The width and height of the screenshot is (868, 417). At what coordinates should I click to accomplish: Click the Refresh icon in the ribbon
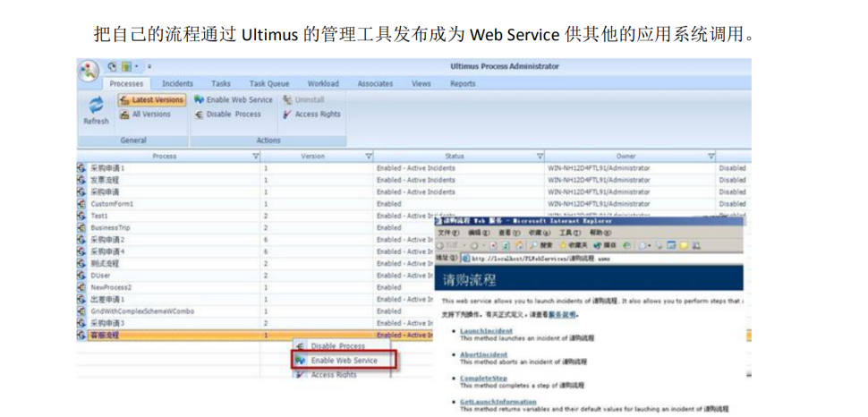(x=97, y=106)
